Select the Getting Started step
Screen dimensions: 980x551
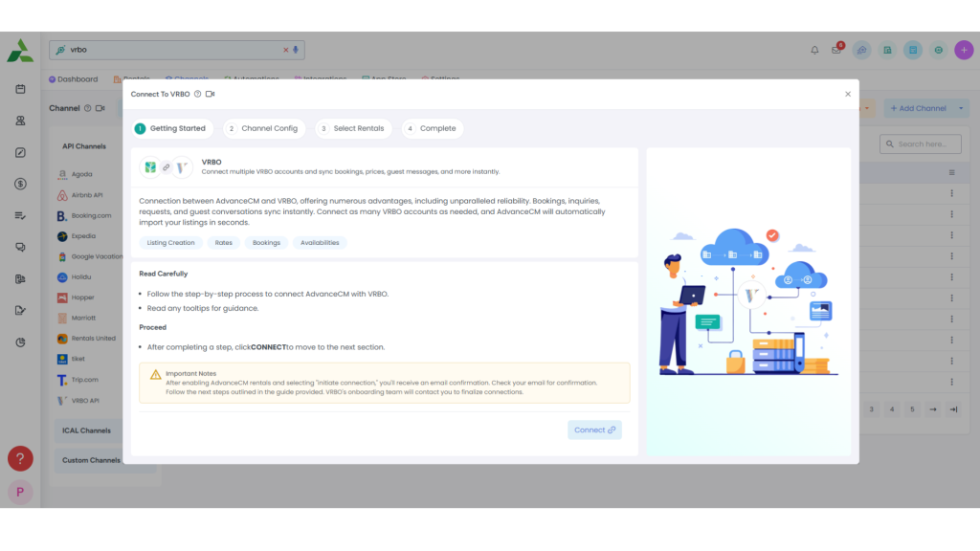pos(172,129)
